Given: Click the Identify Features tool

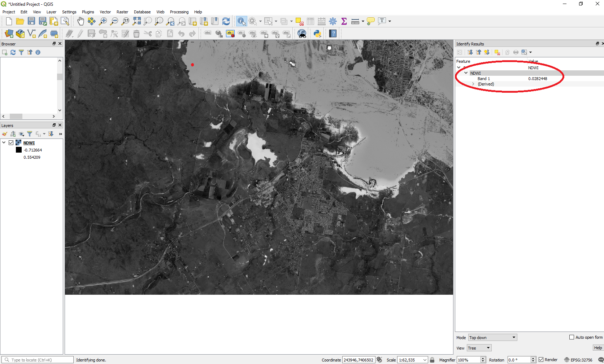Looking at the screenshot, I should click(x=241, y=21).
